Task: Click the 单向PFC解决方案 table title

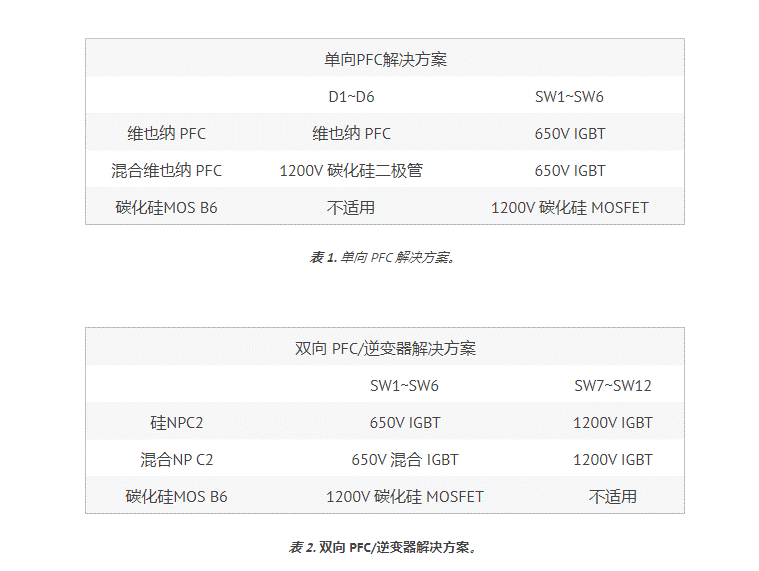Action: click(385, 60)
